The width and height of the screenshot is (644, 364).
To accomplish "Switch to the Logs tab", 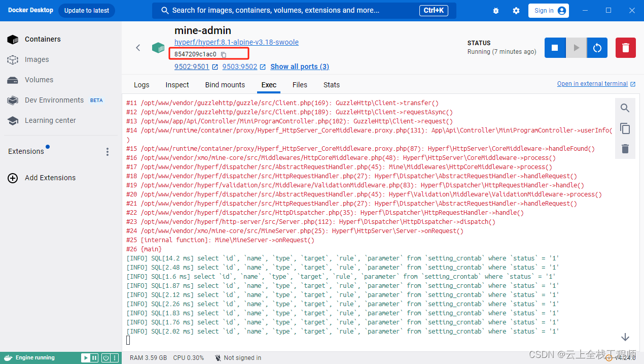I will tap(141, 85).
